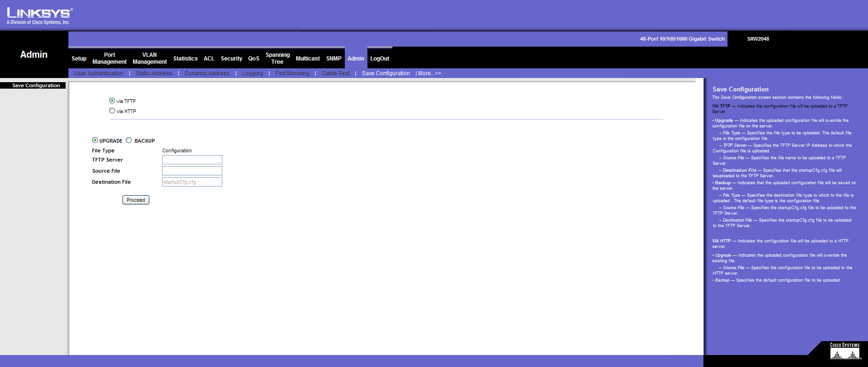
Task: Go to the Security tab
Action: 231,59
